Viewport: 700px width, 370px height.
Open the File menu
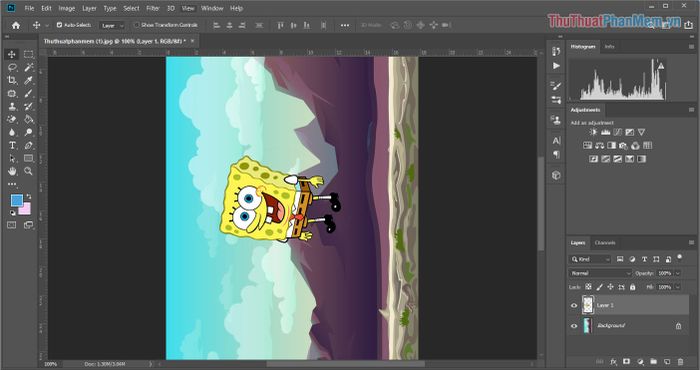pos(29,8)
